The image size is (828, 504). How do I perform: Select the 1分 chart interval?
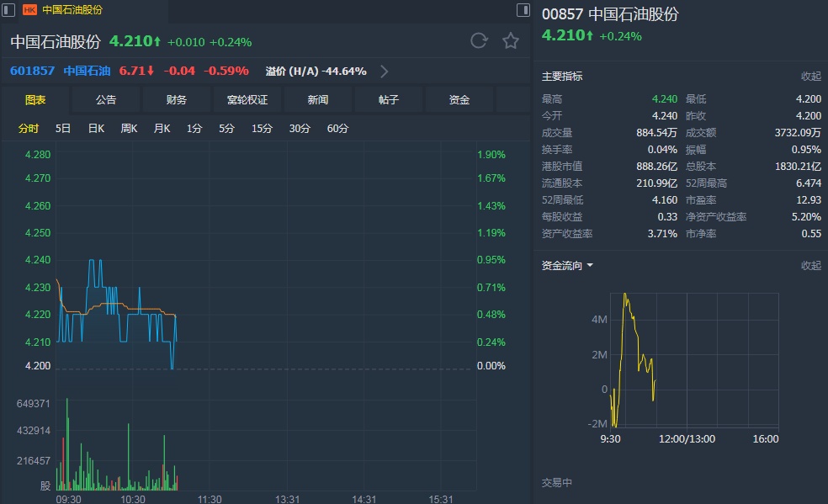(x=194, y=128)
